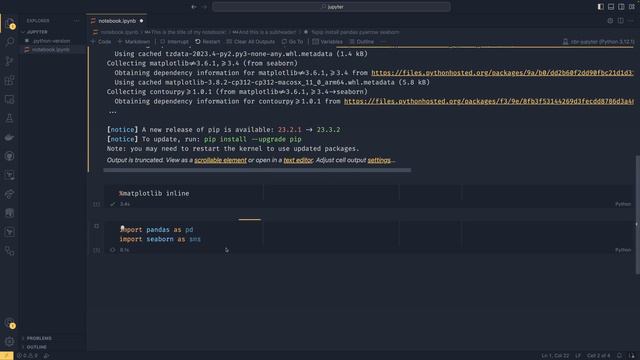The image size is (640, 360).
Task: Click the LF end-of-line indicator
Action: click(578, 356)
